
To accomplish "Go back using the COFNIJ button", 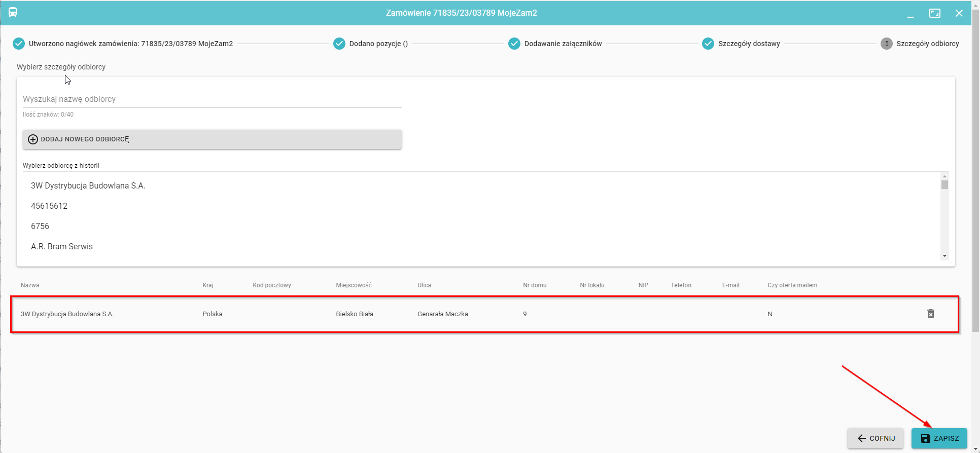I will [x=876, y=438].
